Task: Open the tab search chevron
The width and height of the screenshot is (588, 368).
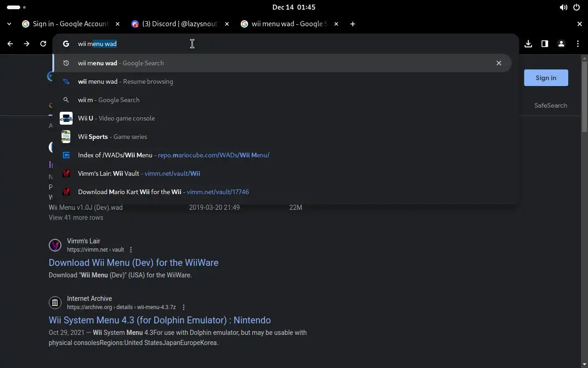Action: tap(9, 24)
